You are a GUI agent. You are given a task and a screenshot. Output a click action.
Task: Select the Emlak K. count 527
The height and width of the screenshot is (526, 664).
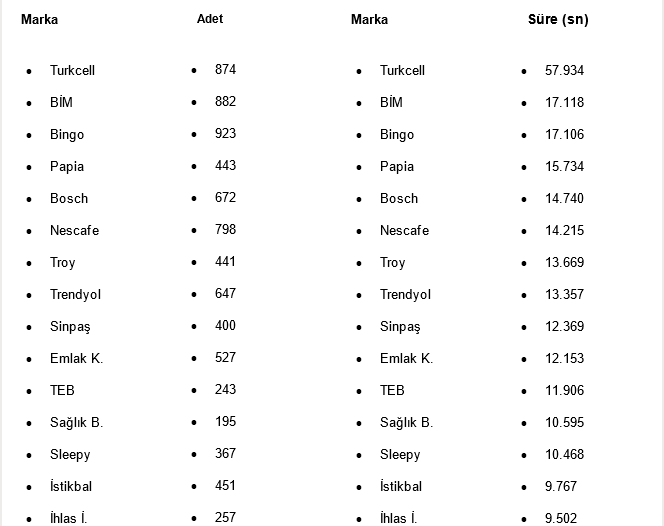point(225,358)
